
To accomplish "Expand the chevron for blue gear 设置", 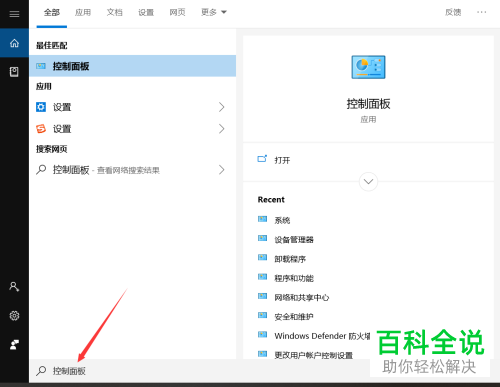I will (222, 107).
